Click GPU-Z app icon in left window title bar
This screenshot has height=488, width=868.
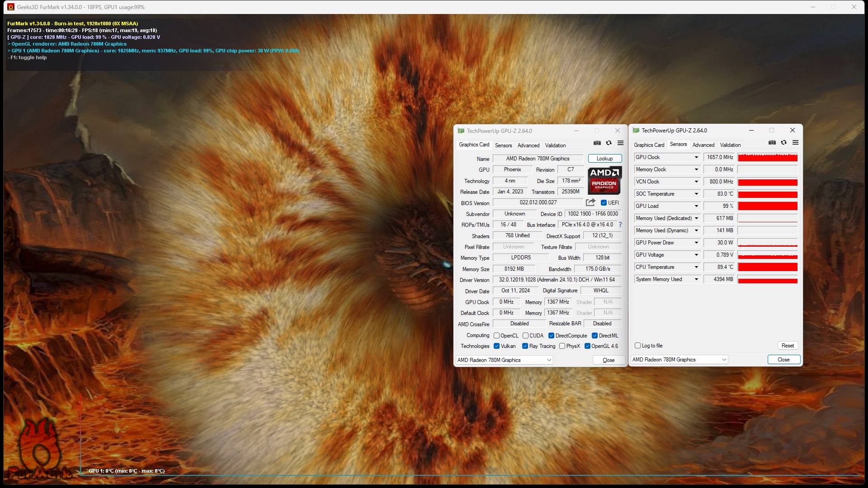coord(461,131)
